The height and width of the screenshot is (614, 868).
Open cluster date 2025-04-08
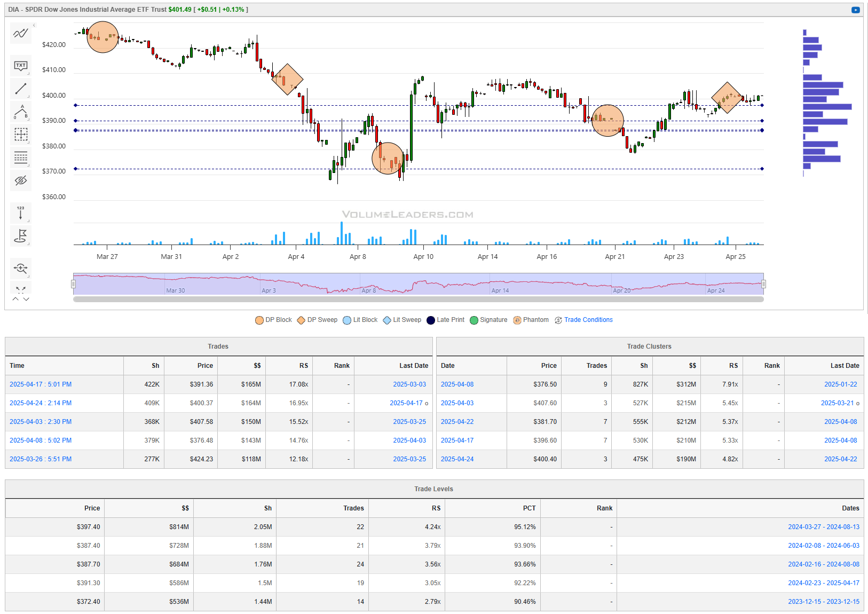457,384
